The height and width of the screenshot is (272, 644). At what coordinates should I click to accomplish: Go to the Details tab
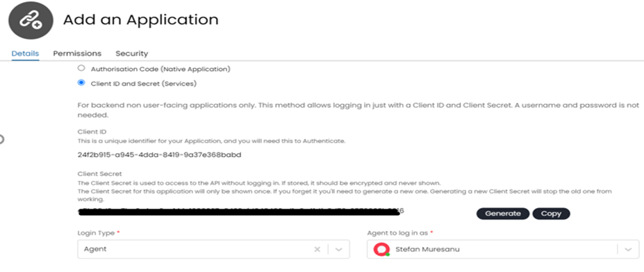[25, 54]
